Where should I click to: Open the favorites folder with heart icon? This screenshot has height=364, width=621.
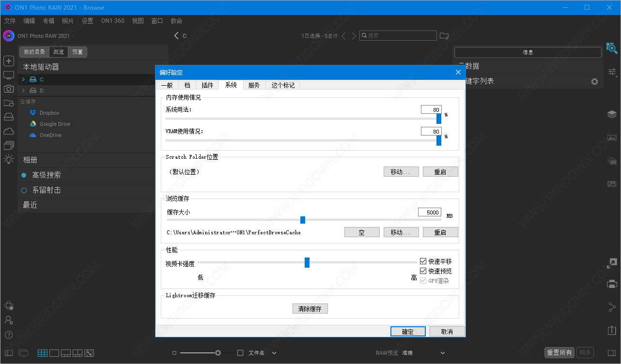click(x=9, y=103)
